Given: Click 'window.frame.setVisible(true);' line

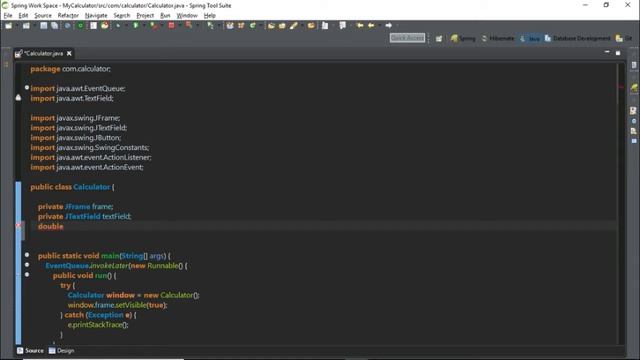Looking at the screenshot, I should tap(118, 305).
